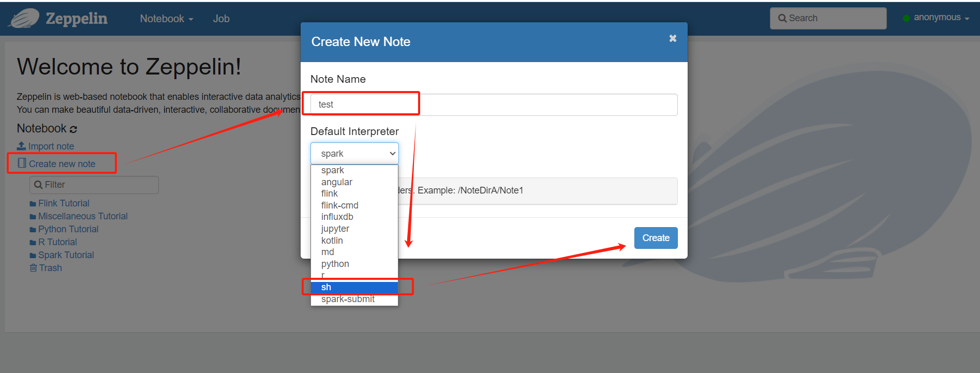Open the anonymous user dropdown
980x373 pixels.
[941, 18]
